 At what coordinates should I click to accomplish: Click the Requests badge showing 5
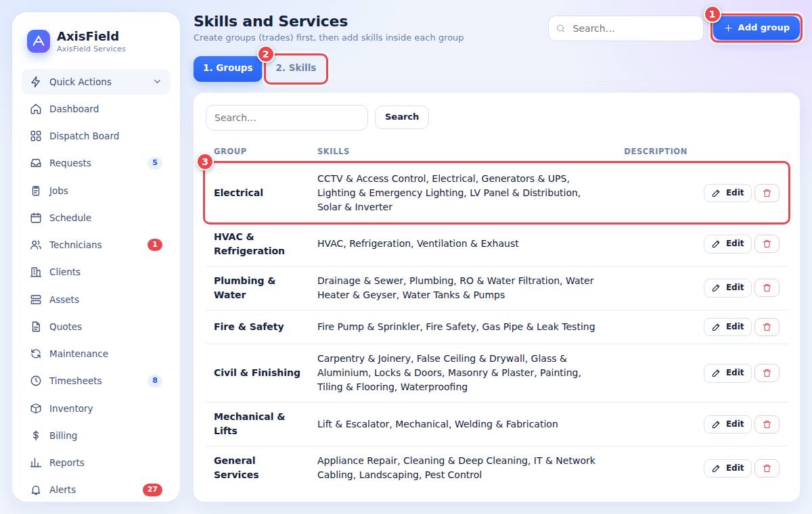pyautogui.click(x=155, y=163)
